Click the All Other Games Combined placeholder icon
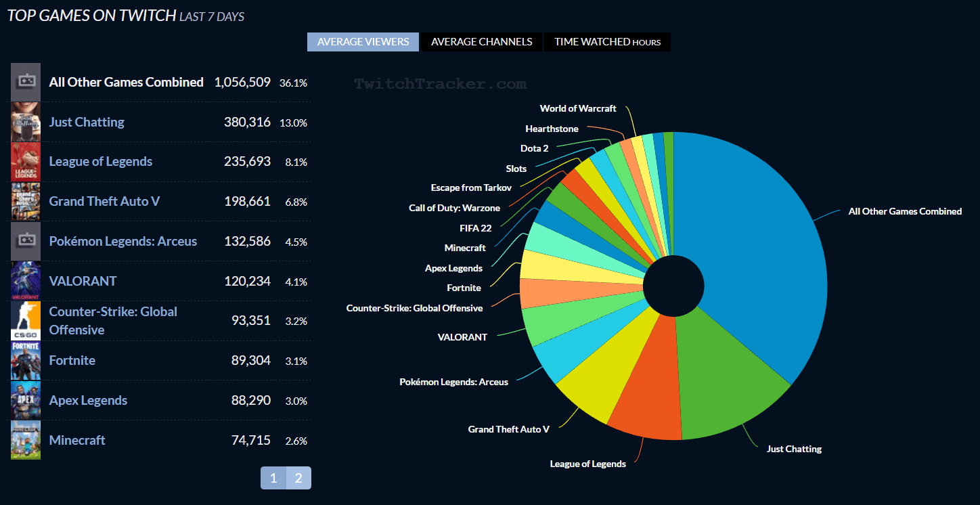This screenshot has width=980, height=505. (26, 82)
